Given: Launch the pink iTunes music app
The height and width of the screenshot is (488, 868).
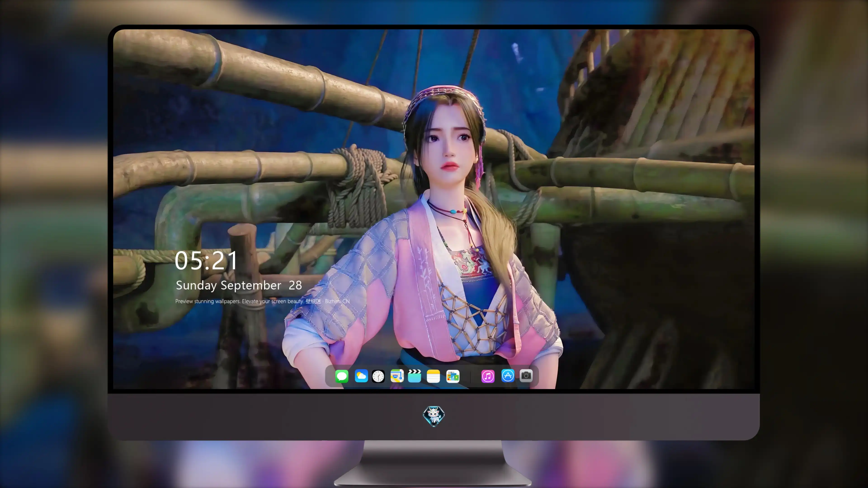Looking at the screenshot, I should (488, 376).
